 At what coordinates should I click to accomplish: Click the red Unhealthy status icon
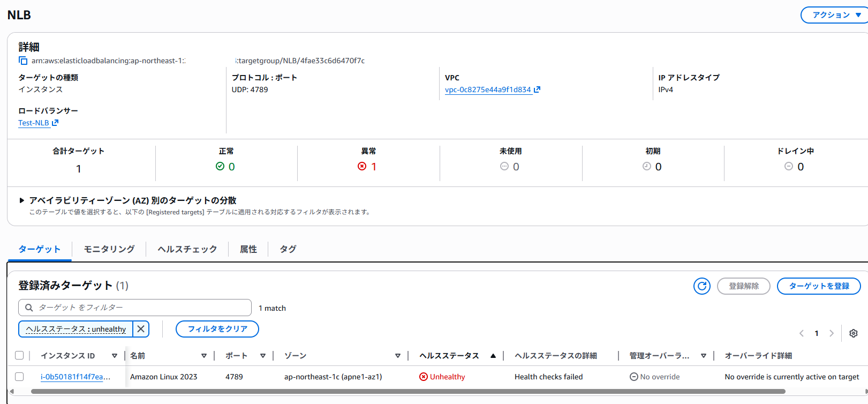(424, 377)
